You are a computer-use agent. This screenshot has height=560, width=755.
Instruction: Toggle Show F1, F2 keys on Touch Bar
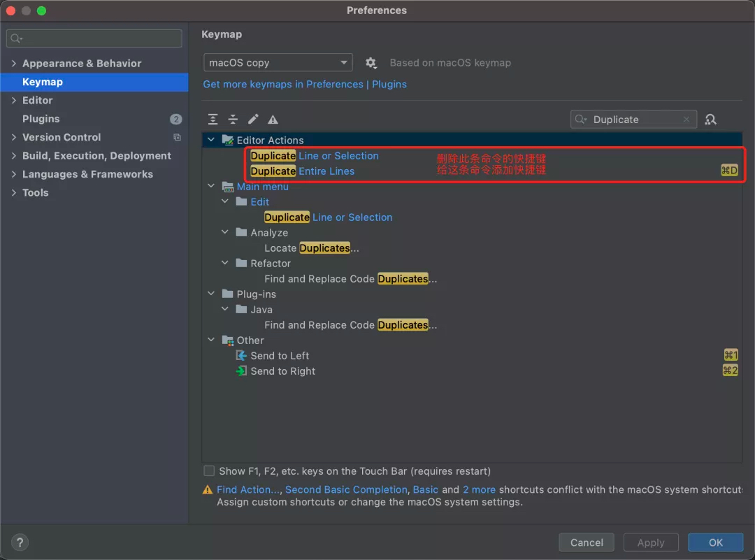pos(209,471)
